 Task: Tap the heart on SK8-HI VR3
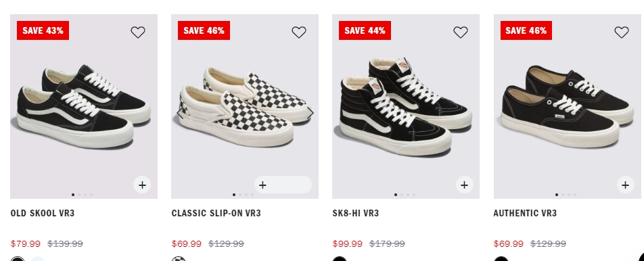coord(461,32)
